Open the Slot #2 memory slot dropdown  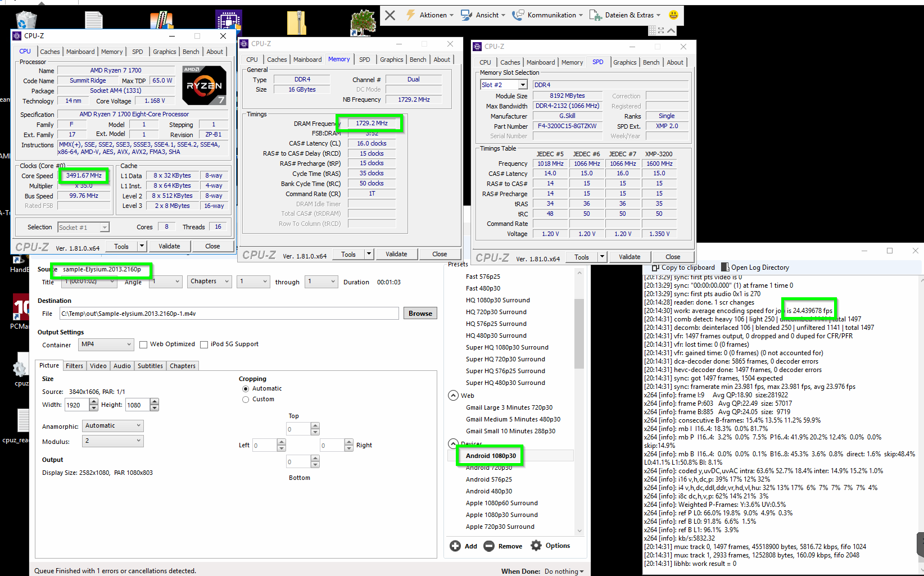(x=504, y=85)
